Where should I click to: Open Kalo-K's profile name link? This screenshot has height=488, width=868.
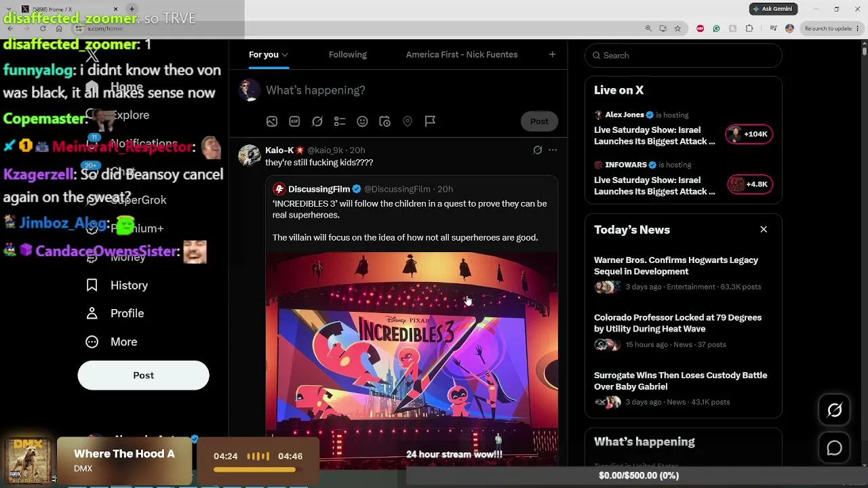pos(279,150)
